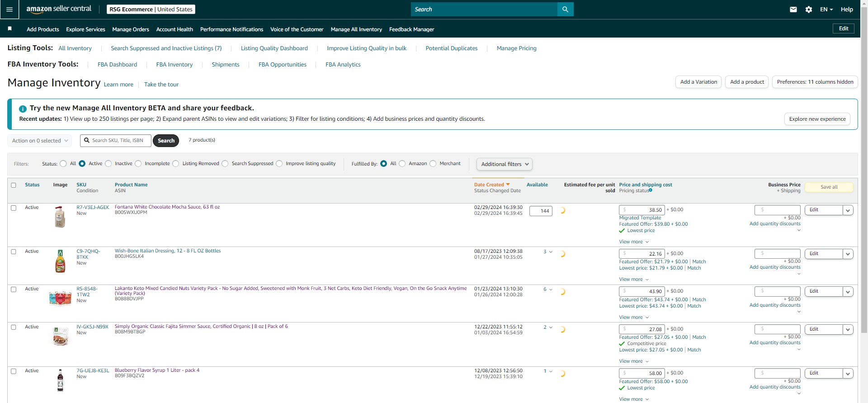Expand View more for Simply Organic Fajita row
Image resolution: width=868 pixels, height=403 pixels.
634,361
